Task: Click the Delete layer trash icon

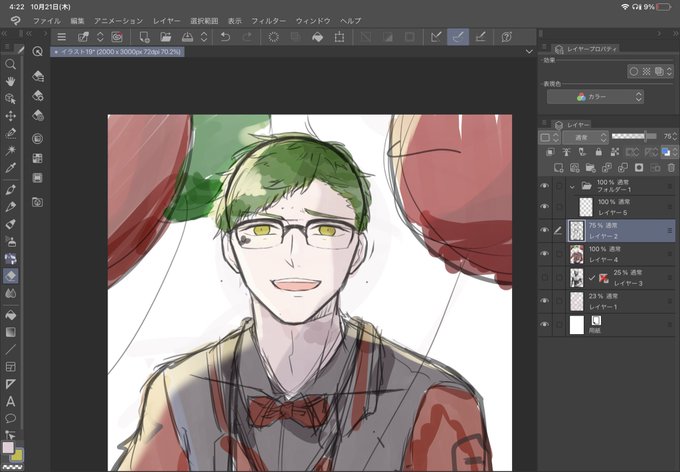Action: [x=671, y=168]
